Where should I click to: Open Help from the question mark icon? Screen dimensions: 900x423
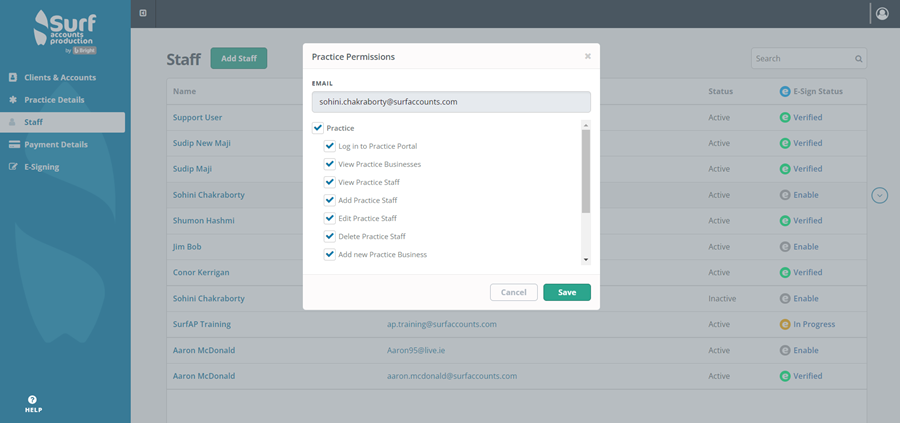tap(32, 400)
